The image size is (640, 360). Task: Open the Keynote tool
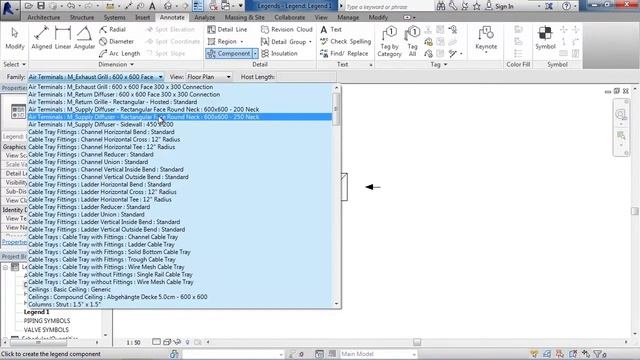coord(486,39)
